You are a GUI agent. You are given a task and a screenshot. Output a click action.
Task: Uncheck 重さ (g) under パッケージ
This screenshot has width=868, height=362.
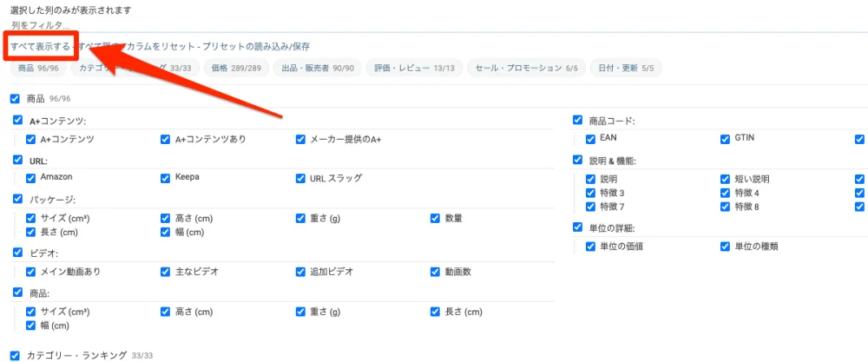pyautogui.click(x=300, y=218)
